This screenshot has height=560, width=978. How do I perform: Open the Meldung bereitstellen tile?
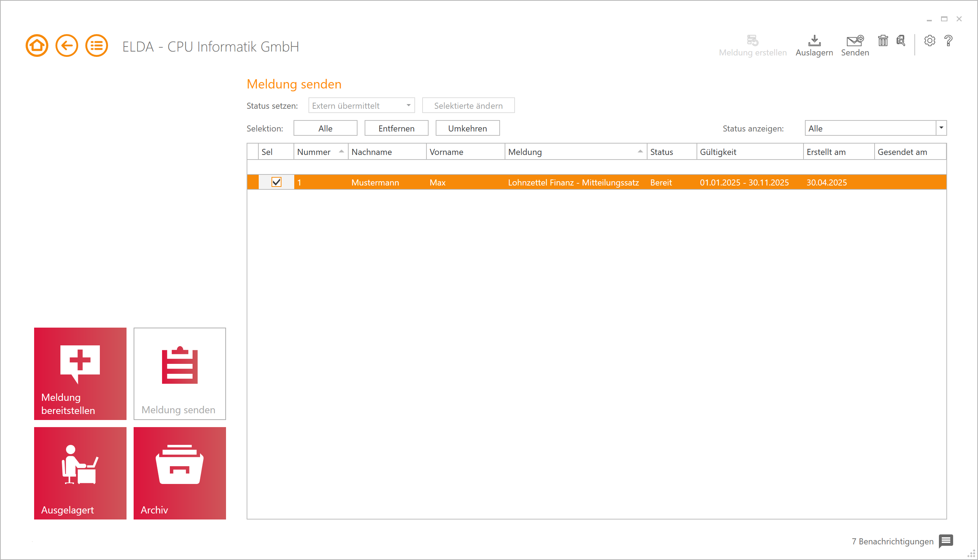click(x=80, y=373)
